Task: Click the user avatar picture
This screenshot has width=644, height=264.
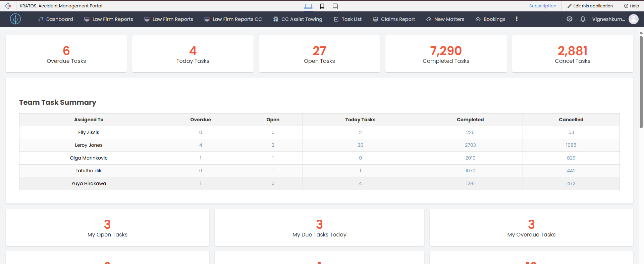Action: pyautogui.click(x=634, y=19)
